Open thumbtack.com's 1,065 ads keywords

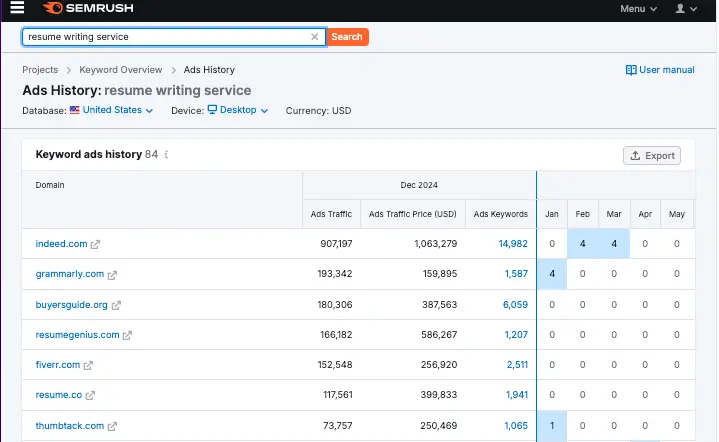(516, 425)
